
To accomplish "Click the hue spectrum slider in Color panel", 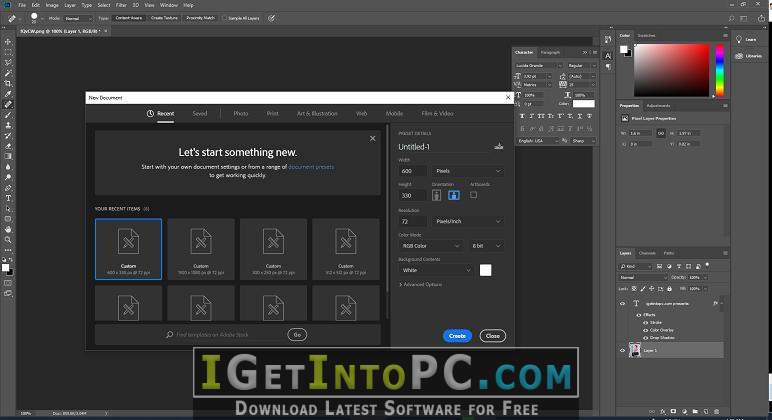I will (719, 70).
